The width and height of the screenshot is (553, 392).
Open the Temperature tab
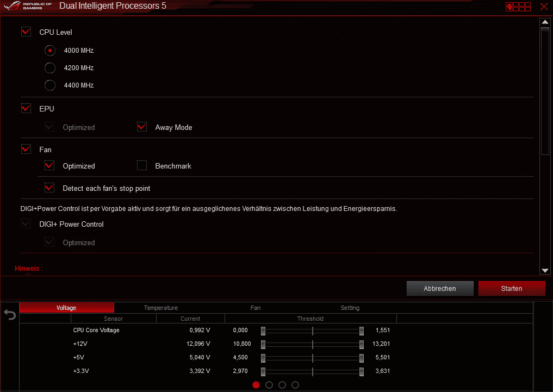point(161,308)
